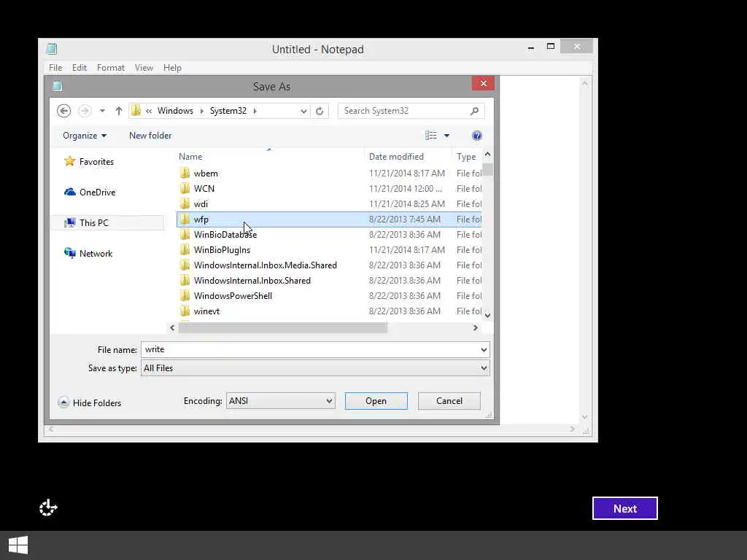747x560 pixels.
Task: Click the OneDrive cloud icon
Action: 70,192
